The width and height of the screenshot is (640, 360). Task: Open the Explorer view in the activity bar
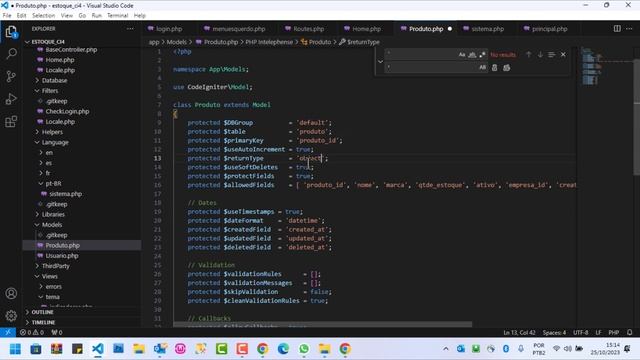(x=11, y=32)
